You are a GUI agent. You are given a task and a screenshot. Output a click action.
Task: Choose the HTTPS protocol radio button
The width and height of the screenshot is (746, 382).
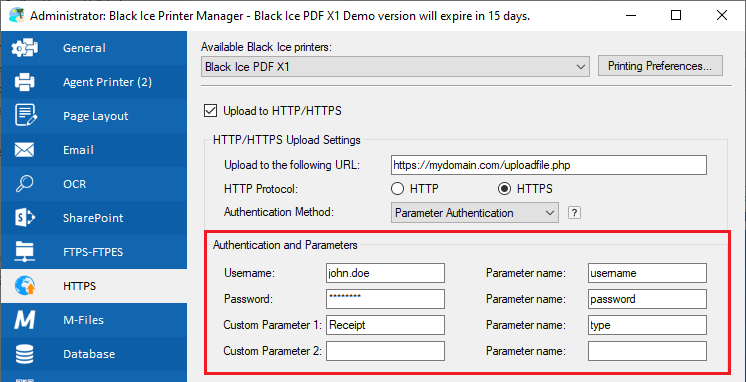(504, 189)
